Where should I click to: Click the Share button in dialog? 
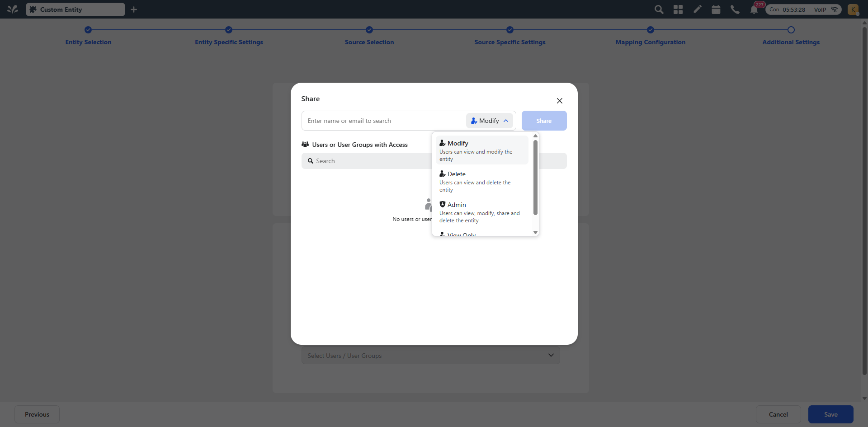544,121
